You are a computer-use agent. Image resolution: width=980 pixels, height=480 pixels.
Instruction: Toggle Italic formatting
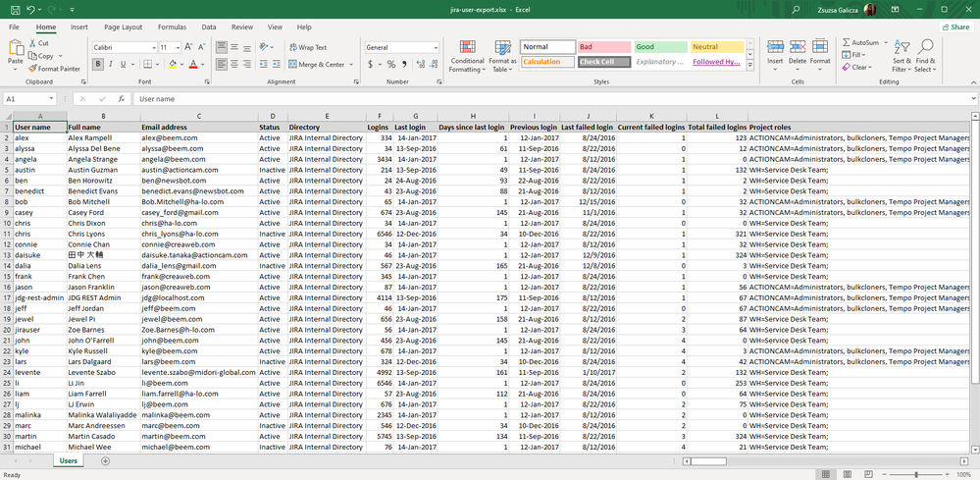click(111, 65)
